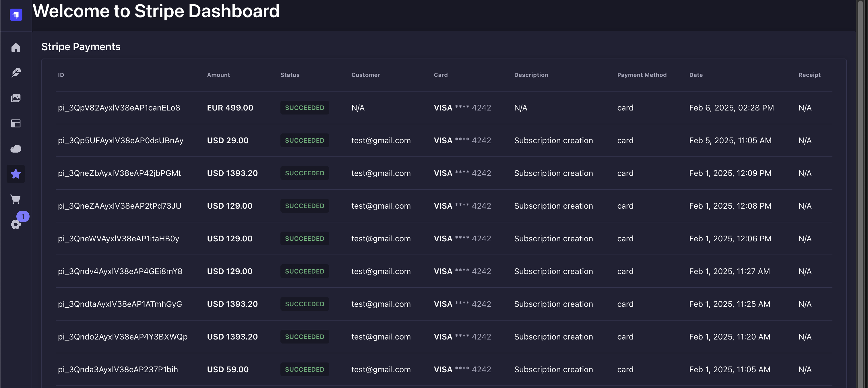Select payment ID pi_3QpV82AyxlV38eAP1canELo8

(119, 108)
